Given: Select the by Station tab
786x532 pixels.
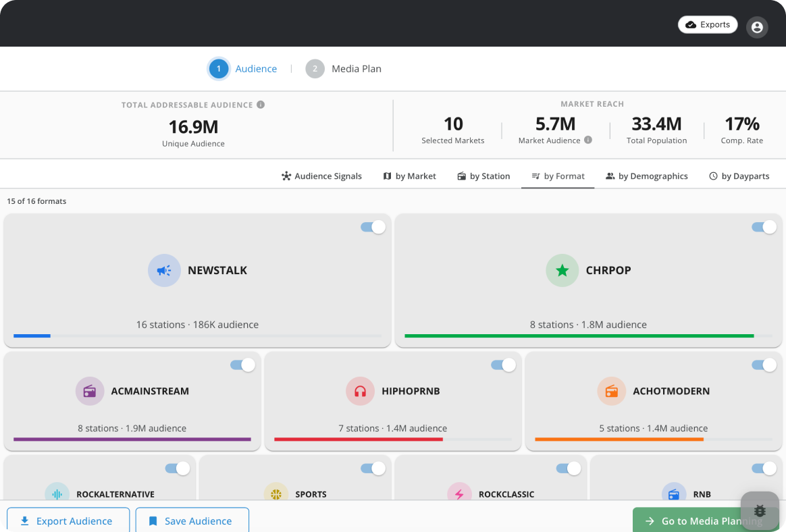Looking at the screenshot, I should point(483,176).
